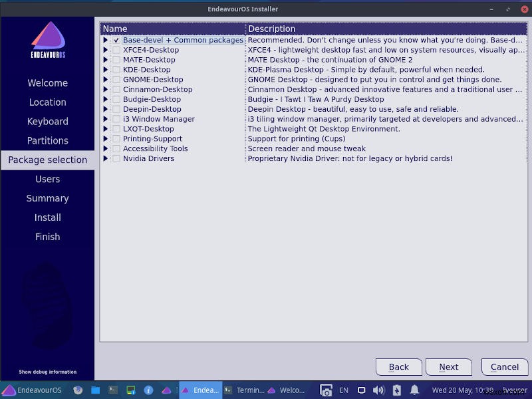Expand the Printing-Support group
Image resolution: width=532 pixels, height=399 pixels.
pyautogui.click(x=106, y=138)
